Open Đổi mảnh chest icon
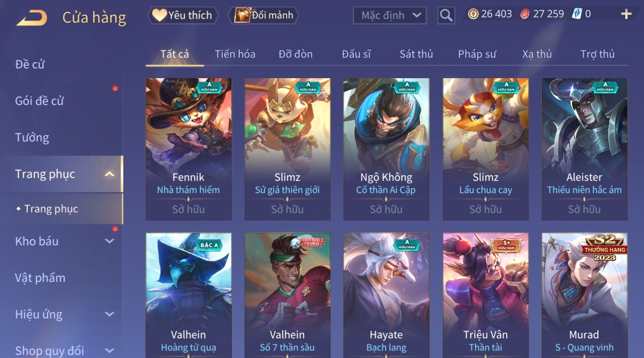Screen dimensions: 644x358 242,15
